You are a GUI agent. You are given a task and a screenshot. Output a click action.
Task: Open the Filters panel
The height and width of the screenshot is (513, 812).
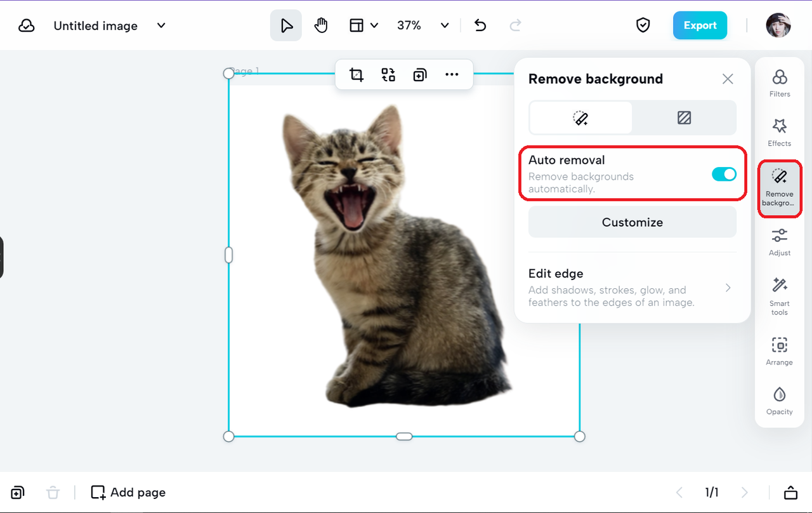(780, 83)
